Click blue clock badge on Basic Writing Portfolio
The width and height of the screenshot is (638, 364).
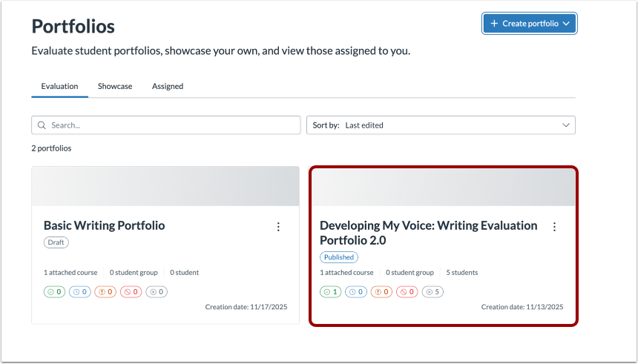tap(80, 291)
